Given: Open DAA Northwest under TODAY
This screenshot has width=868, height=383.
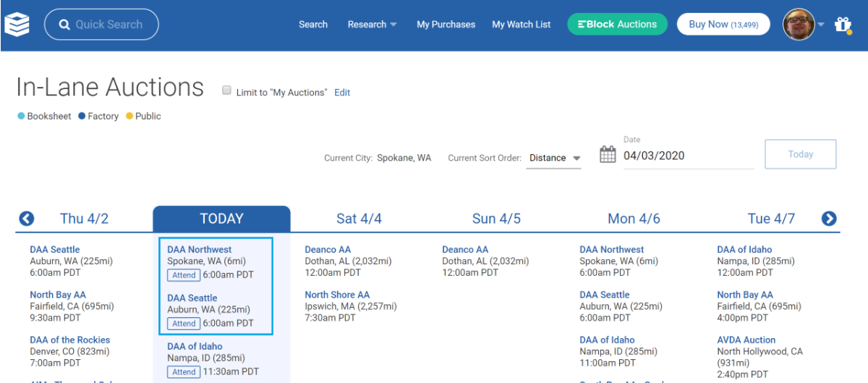Looking at the screenshot, I should coord(200,250).
